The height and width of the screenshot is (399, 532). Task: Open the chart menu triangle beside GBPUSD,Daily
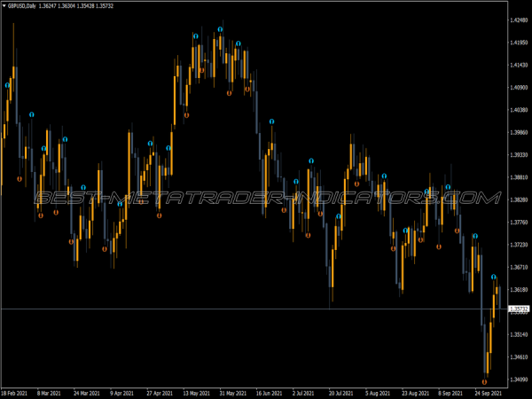4,6
